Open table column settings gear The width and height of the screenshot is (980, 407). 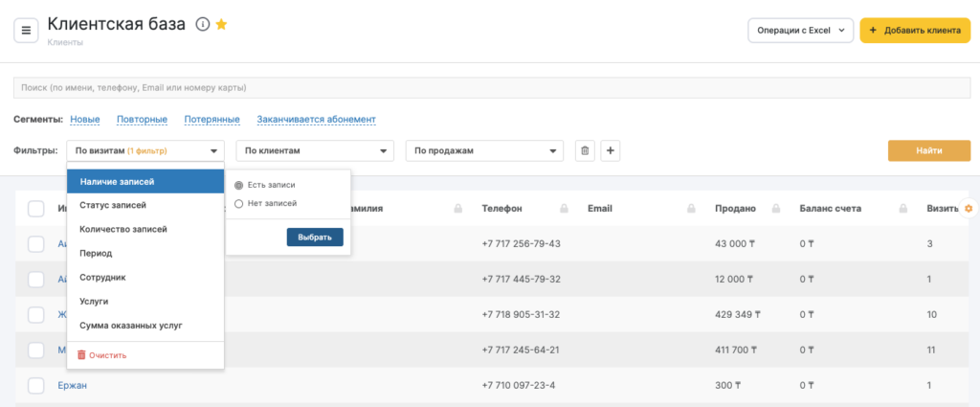click(969, 208)
